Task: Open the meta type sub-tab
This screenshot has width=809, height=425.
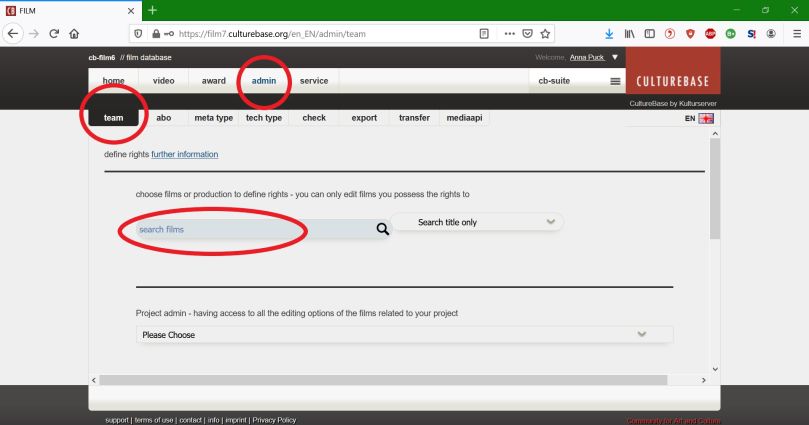Action: [x=213, y=118]
